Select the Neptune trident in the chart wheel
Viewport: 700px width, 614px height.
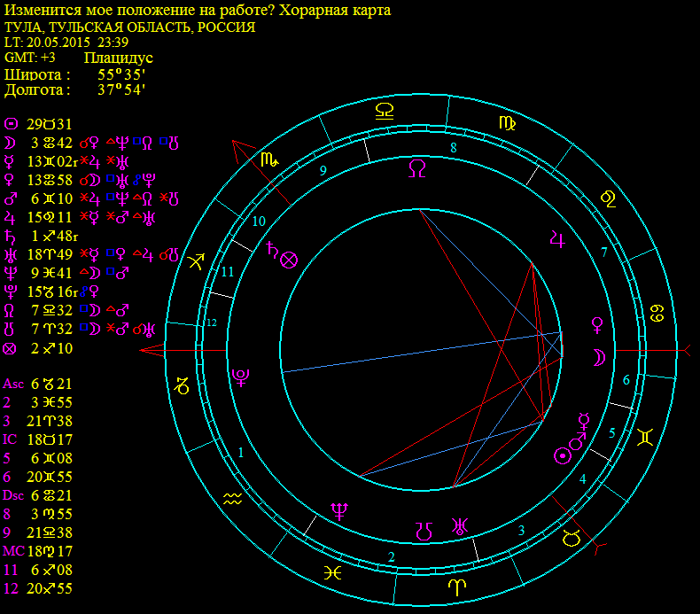[338, 512]
